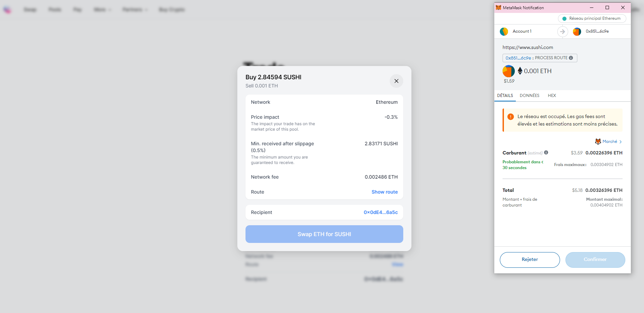
Task: Click the orange network busy warning icon
Action: 511,117
